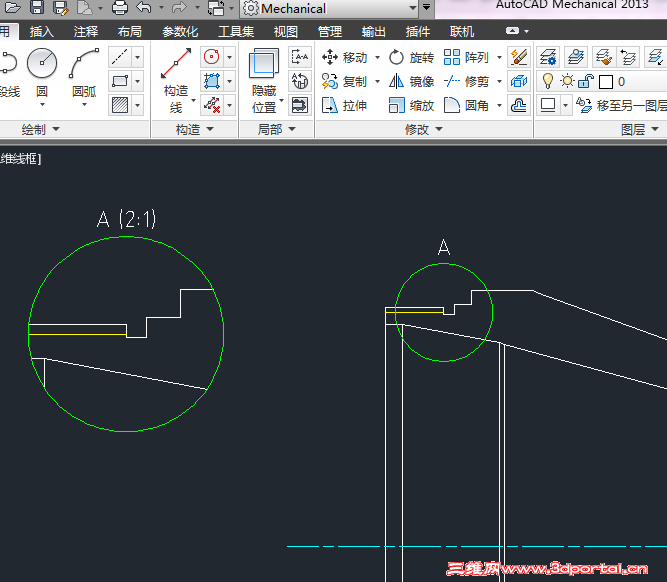Viewport: 667px width, 582px height.
Task: Select the 圆角 fillet tool
Action: (467, 106)
